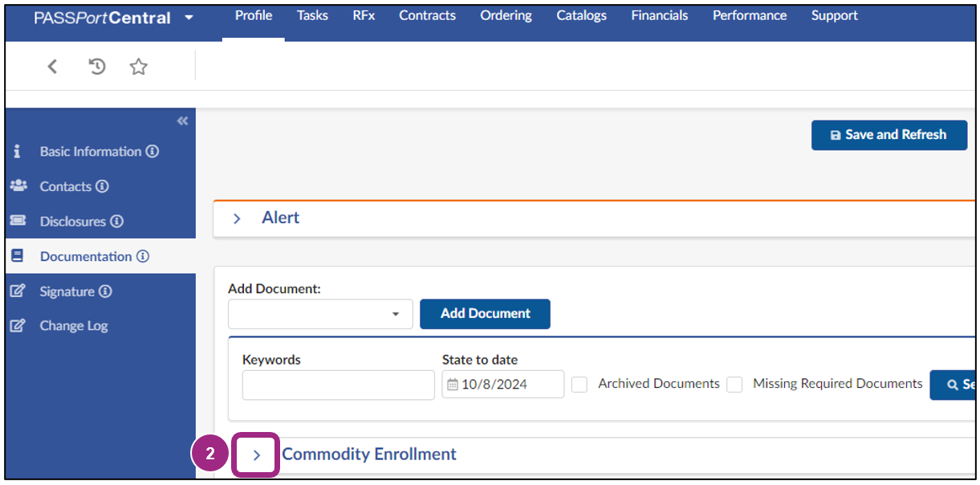The width and height of the screenshot is (980, 485).
Task: Click the Change Log pencil icon
Action: (x=18, y=325)
